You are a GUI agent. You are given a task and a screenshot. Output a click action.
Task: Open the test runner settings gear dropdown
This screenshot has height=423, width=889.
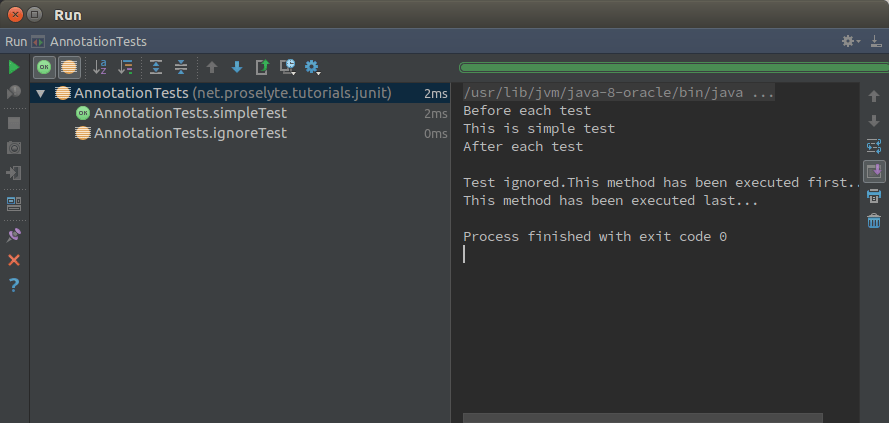312,67
